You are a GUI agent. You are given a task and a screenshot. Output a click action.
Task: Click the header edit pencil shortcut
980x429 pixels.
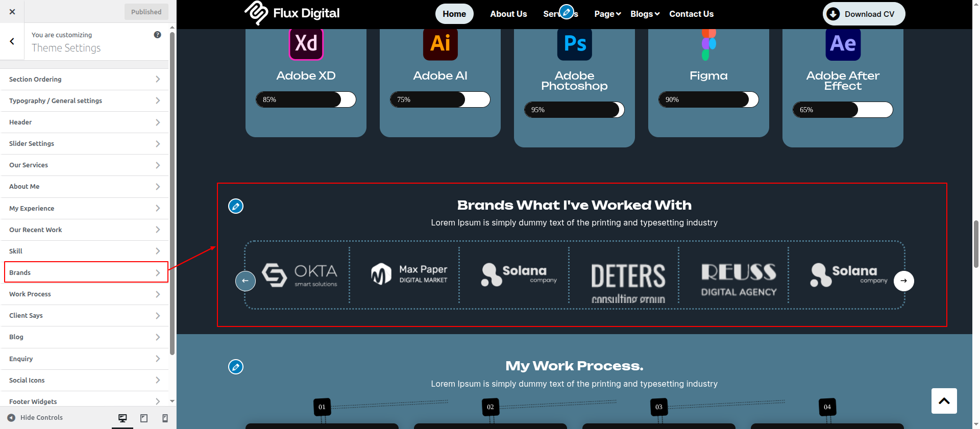coord(567,11)
